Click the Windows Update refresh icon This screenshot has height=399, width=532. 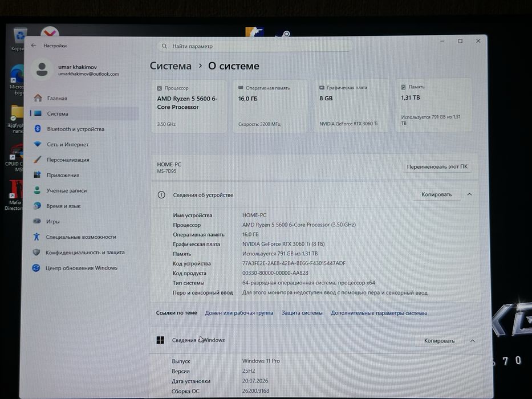[x=36, y=268]
